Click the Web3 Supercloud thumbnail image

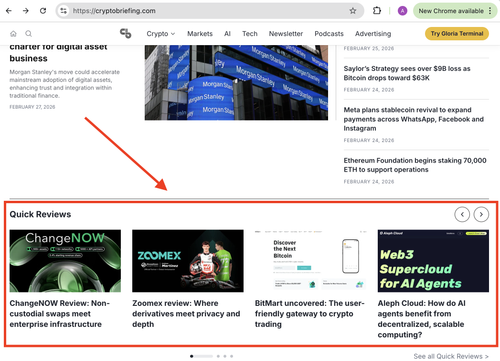click(x=433, y=261)
